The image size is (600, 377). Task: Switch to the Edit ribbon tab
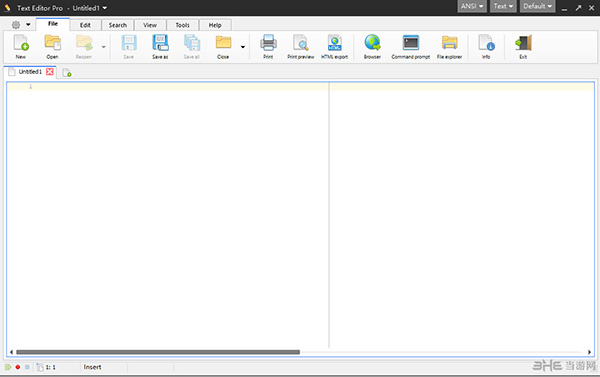point(85,25)
